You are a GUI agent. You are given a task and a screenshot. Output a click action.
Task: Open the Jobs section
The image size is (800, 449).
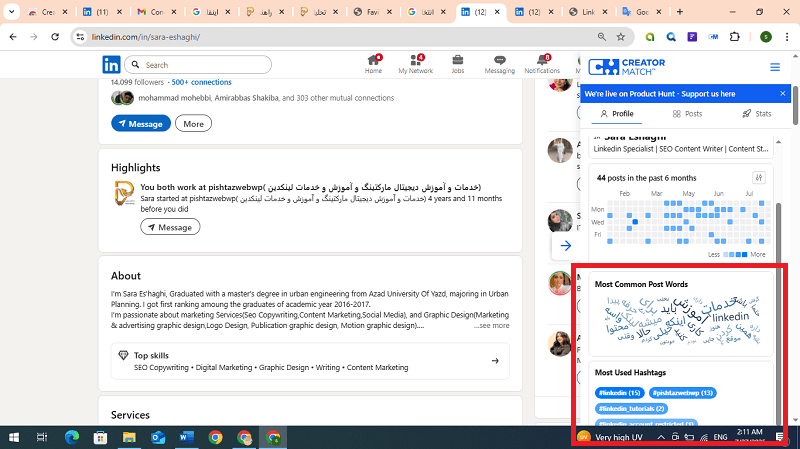click(x=458, y=64)
